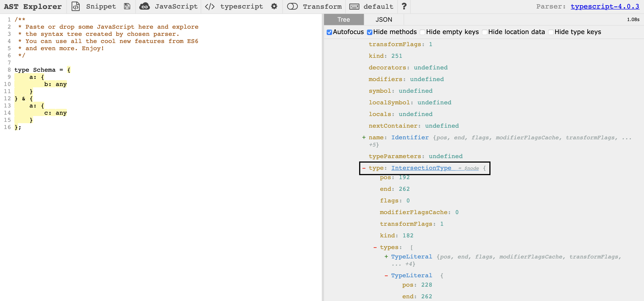Open help question mark icon

[x=404, y=6]
